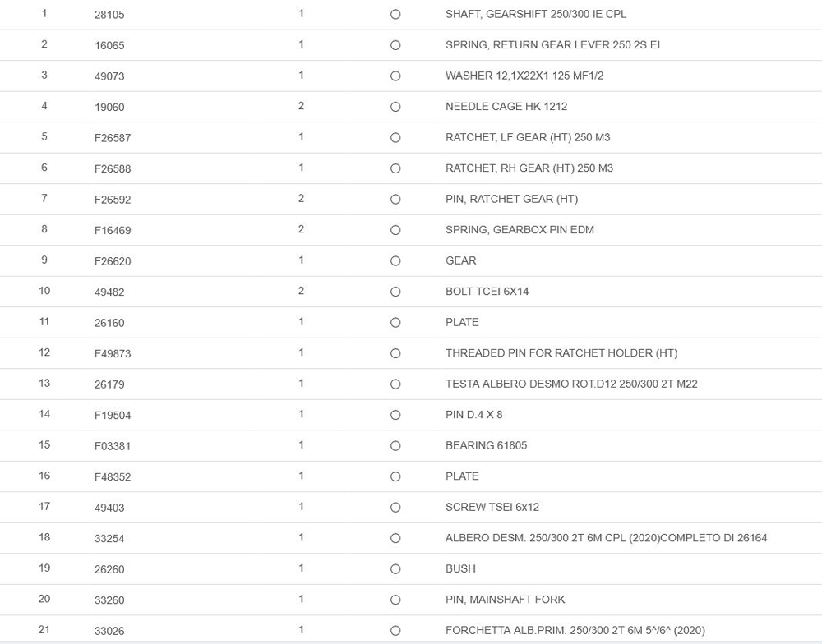Viewport: 822px width, 644px height.
Task: Select radio circle for BOLT TCEI 6X14
Action: click(x=395, y=292)
